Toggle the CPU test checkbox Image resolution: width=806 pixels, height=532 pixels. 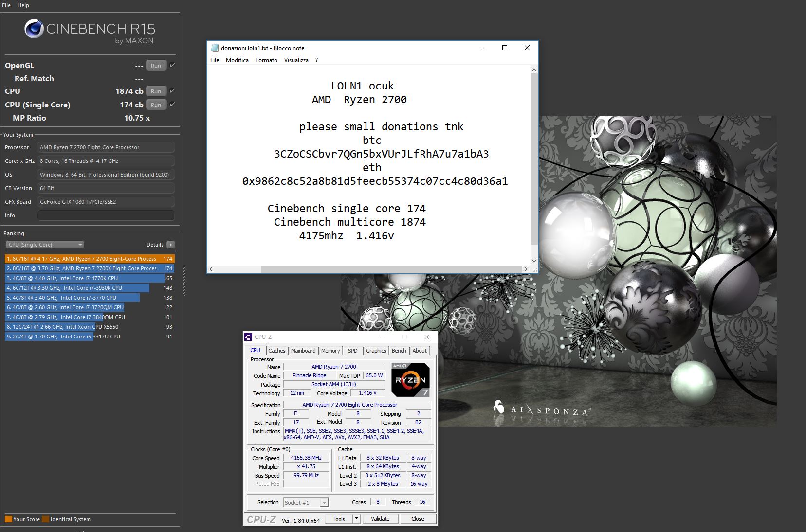tap(172, 91)
